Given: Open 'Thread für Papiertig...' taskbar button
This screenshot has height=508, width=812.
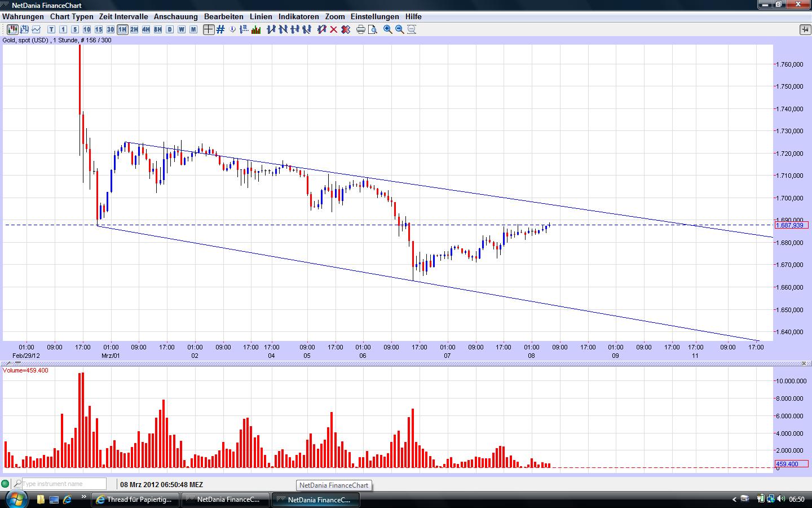Looking at the screenshot, I should 135,500.
